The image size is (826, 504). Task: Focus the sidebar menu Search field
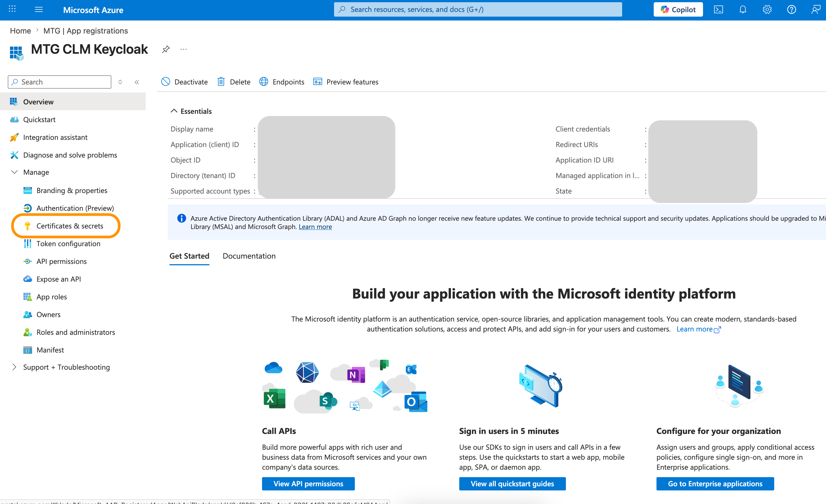point(59,82)
